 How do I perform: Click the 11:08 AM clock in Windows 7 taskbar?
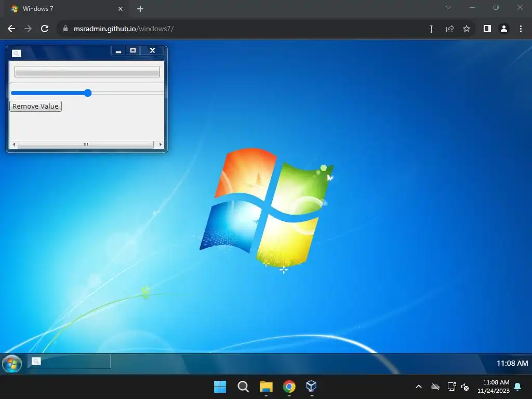512,363
